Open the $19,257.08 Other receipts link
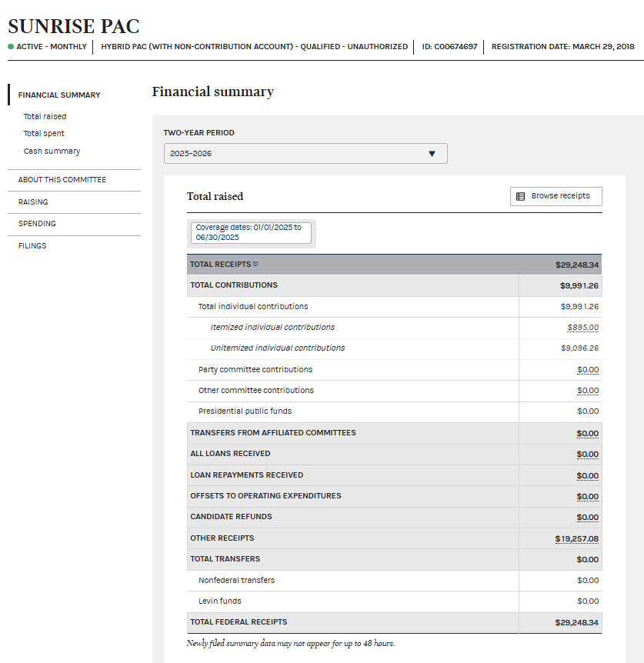Viewport: 644px width, 663px height. coord(577,538)
